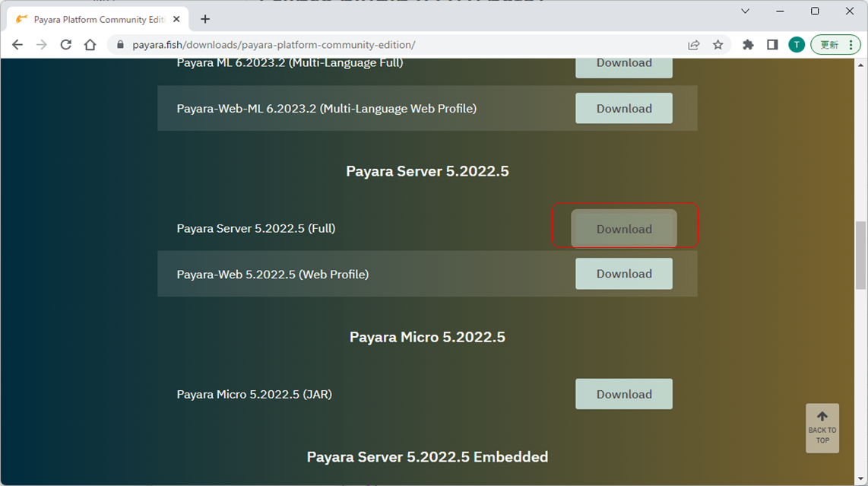Image resolution: width=868 pixels, height=486 pixels.
Task: Maximize the browser window
Action: 815,11
